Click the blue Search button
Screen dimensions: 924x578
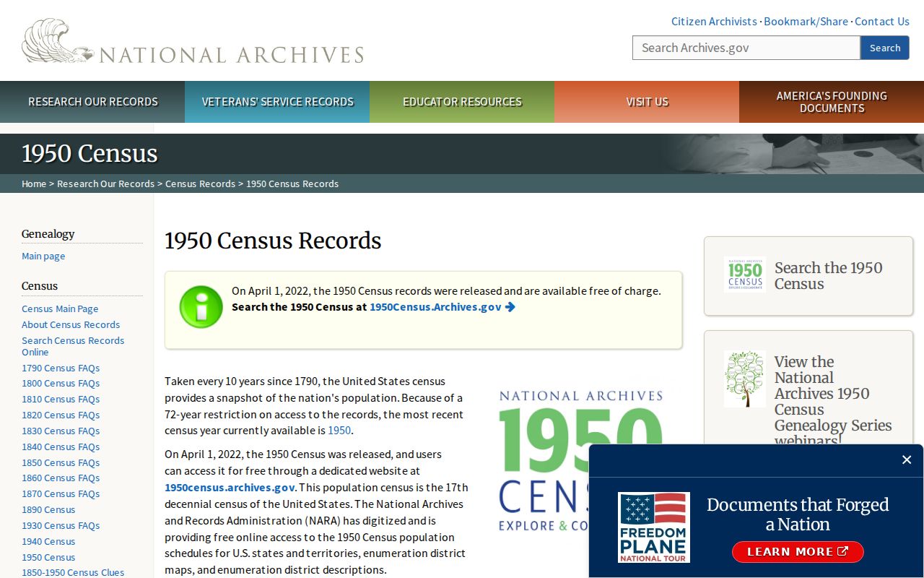click(x=885, y=48)
